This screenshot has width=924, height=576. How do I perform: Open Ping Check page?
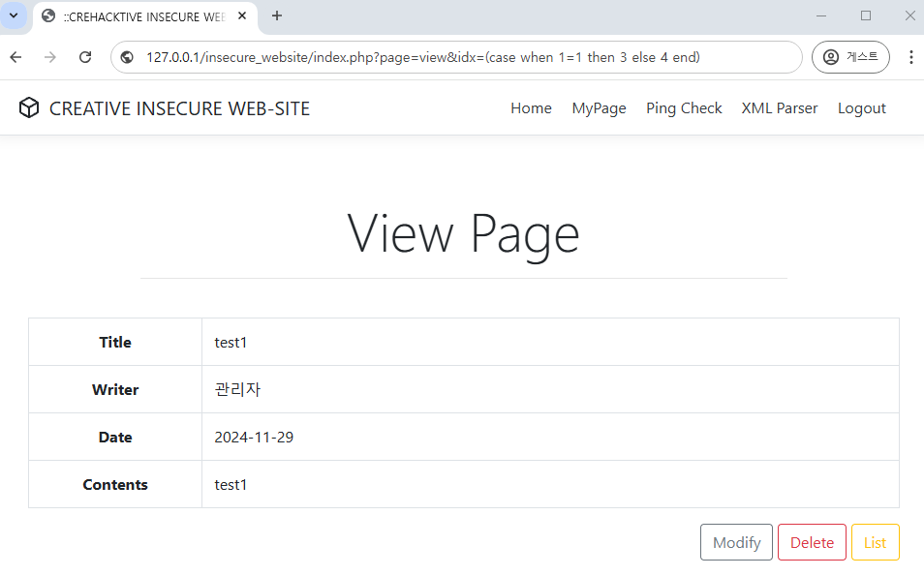(x=684, y=108)
